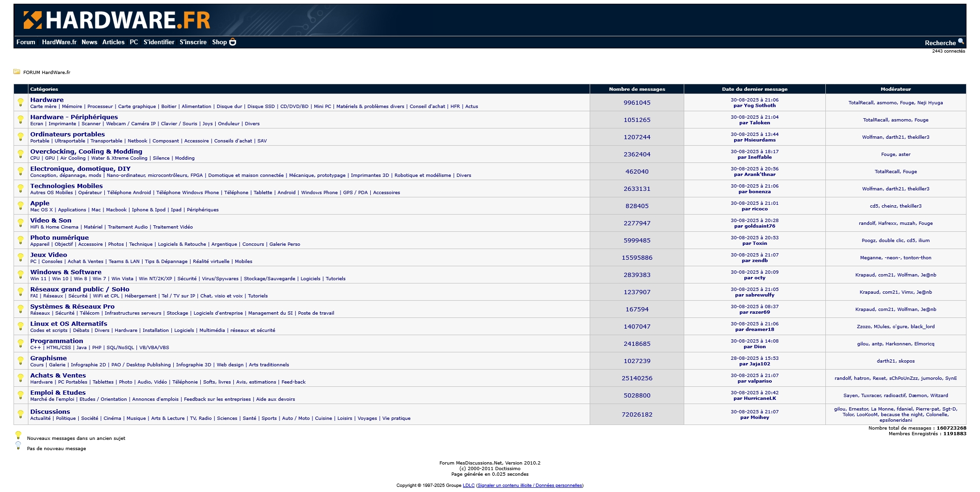Click lightbulb icon in Electronique, domotique, DIY row
The width and height of the screenshot is (980, 492).
point(20,171)
